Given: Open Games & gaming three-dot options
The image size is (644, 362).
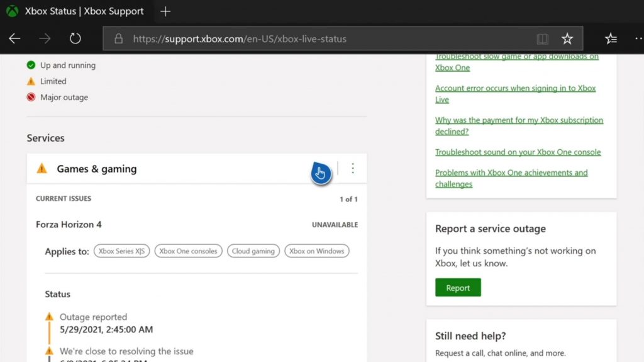Looking at the screenshot, I should point(353,168).
